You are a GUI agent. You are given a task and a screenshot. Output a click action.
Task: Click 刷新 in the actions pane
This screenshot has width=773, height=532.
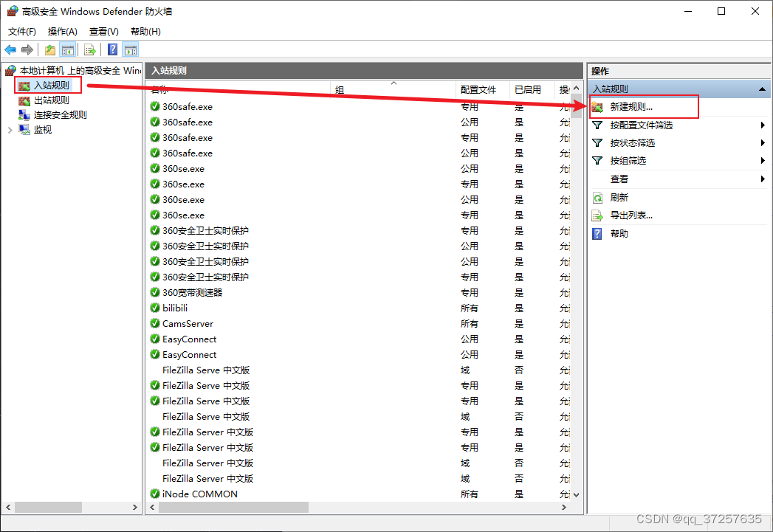619,198
